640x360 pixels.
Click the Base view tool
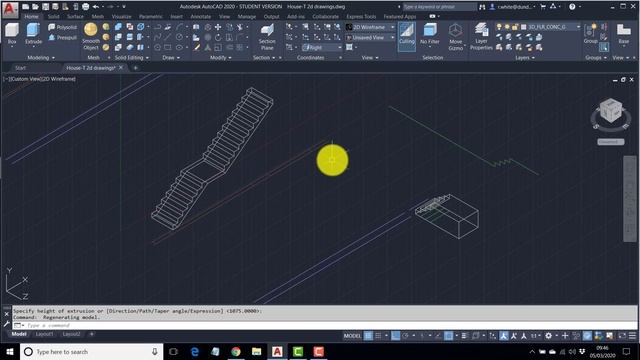tap(624, 34)
